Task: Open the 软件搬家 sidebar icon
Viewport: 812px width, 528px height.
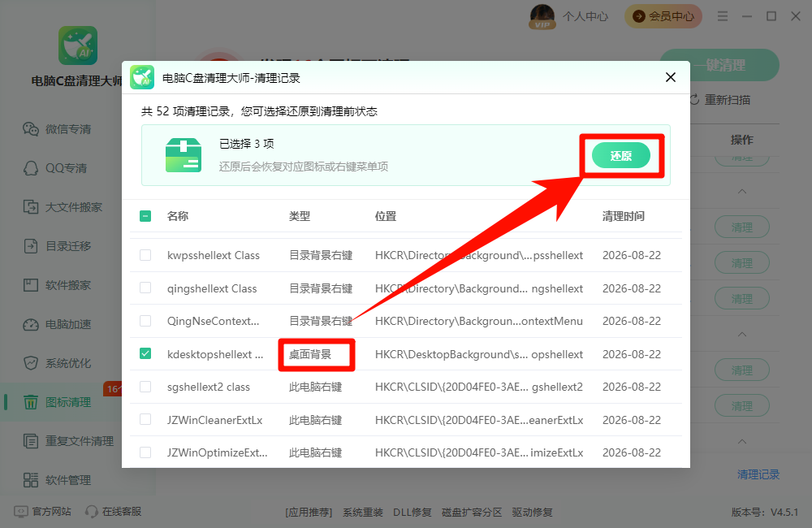Action: coord(31,285)
